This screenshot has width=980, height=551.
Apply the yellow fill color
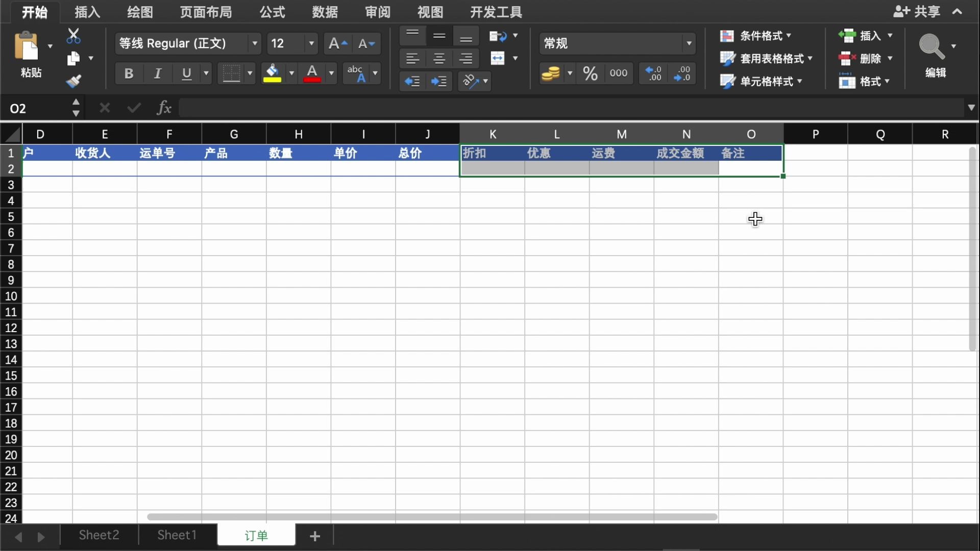(272, 73)
